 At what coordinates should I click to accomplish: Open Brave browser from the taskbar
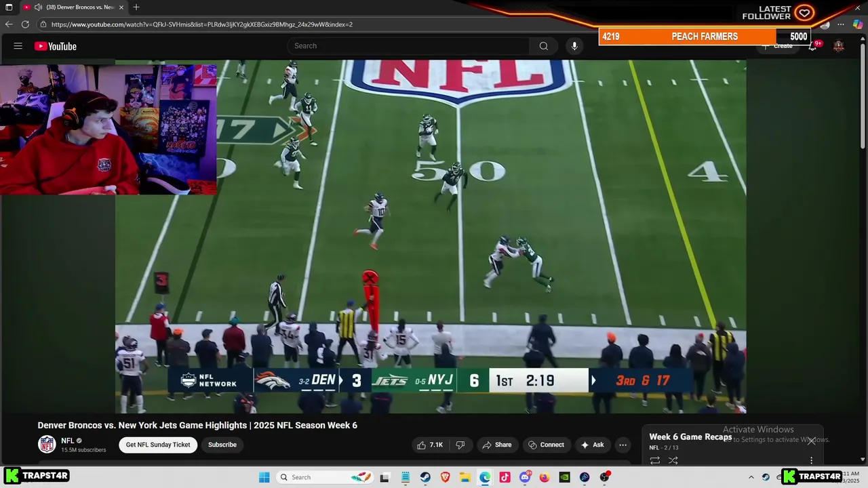click(x=446, y=477)
